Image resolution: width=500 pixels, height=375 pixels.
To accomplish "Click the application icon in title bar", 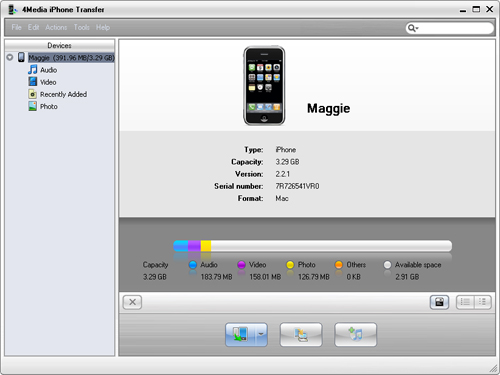I will coord(12,9).
